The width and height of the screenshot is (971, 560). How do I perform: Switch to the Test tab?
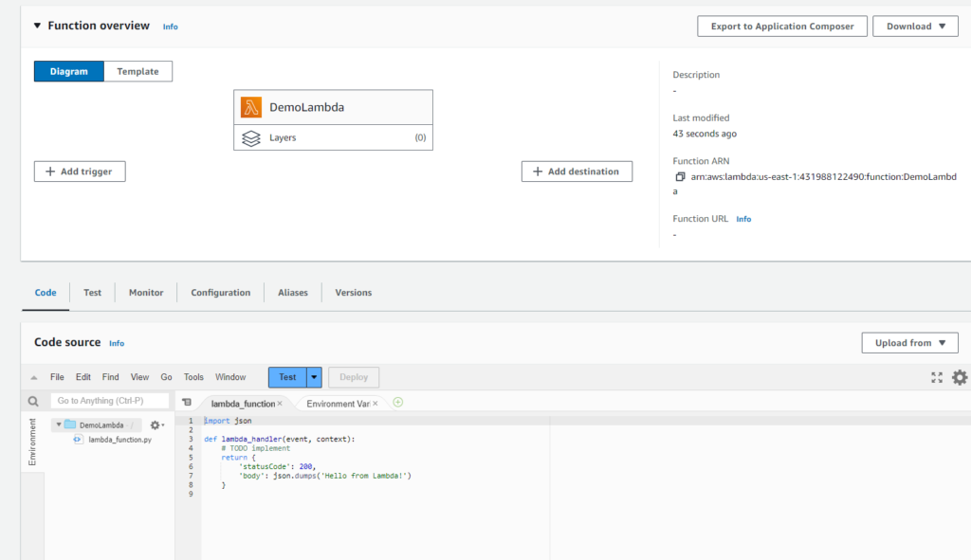tap(92, 293)
